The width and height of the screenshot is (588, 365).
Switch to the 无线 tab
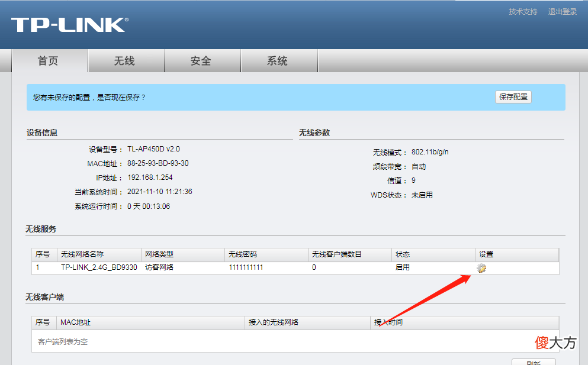pos(126,61)
